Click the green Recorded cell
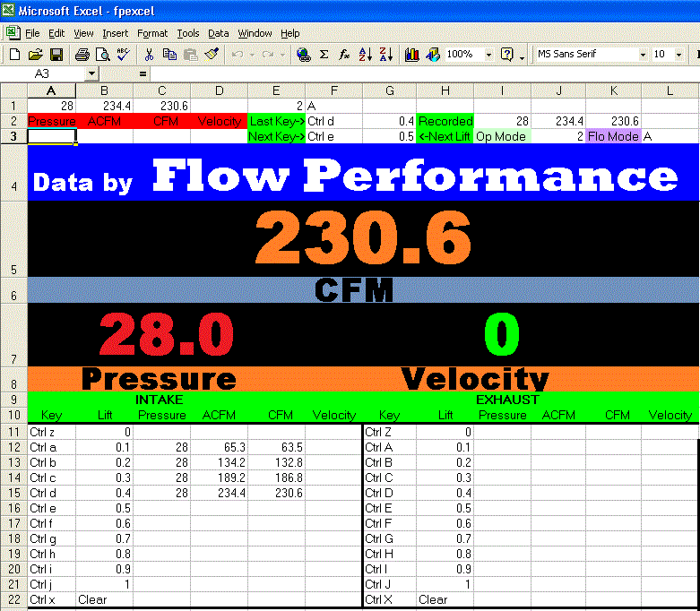The width and height of the screenshot is (700, 611). (x=445, y=121)
